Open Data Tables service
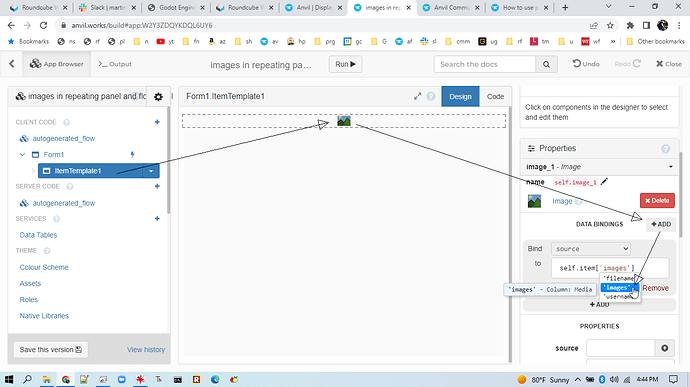The height and width of the screenshot is (387, 690). coord(38,235)
